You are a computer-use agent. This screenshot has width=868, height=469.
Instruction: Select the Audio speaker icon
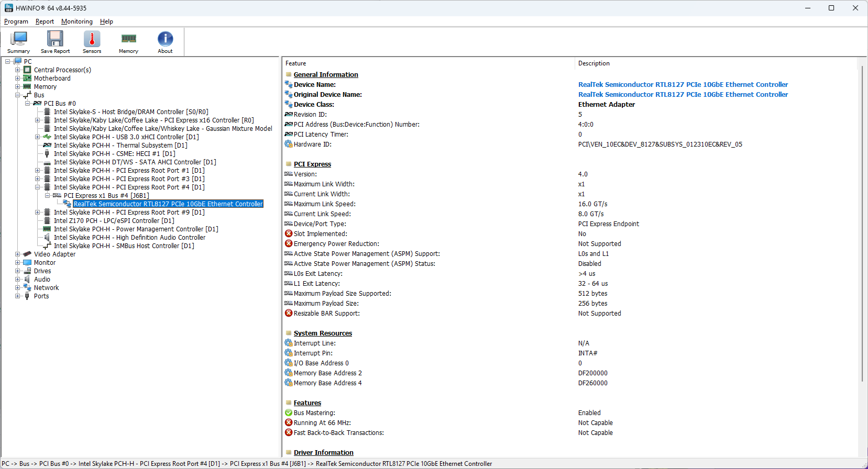tap(27, 279)
